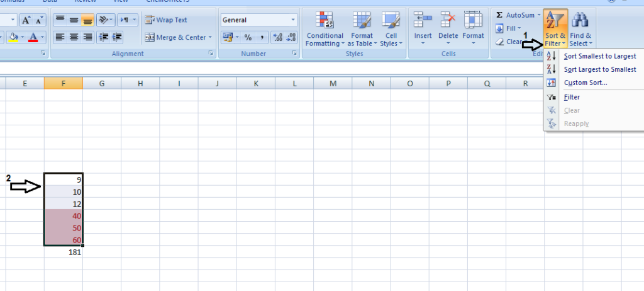Viewport: 644px width, 291px height.
Task: Toggle Wrap Text
Action: tap(166, 20)
